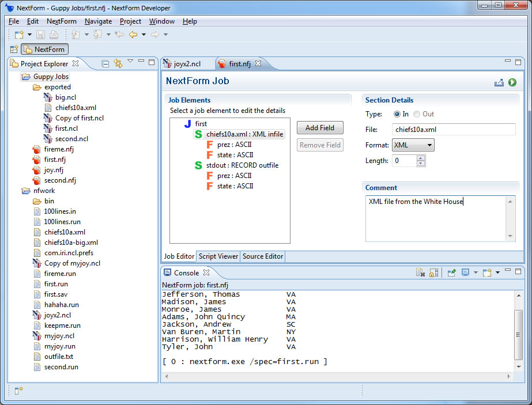Click the Console horizontal scrollbar right arrow
The height and width of the screenshot is (405, 532).
pyautogui.click(x=508, y=376)
